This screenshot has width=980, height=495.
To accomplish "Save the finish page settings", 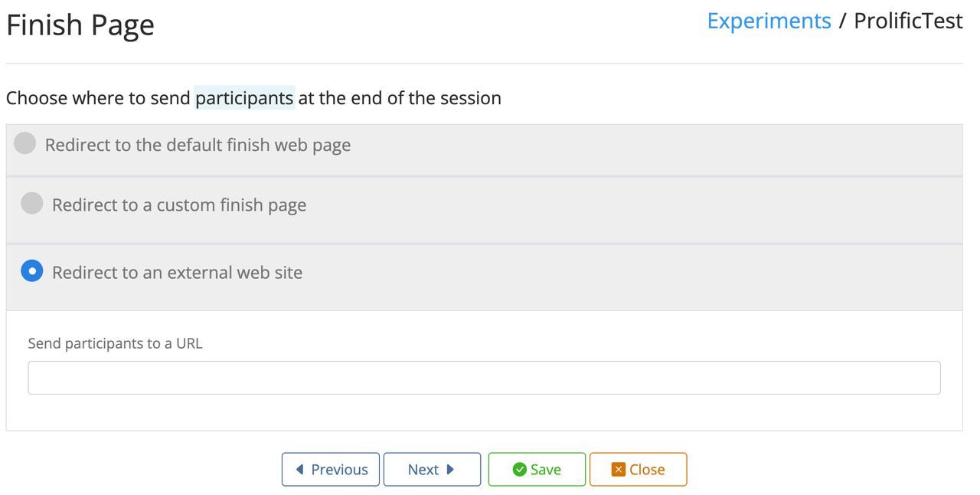I will tap(537, 469).
